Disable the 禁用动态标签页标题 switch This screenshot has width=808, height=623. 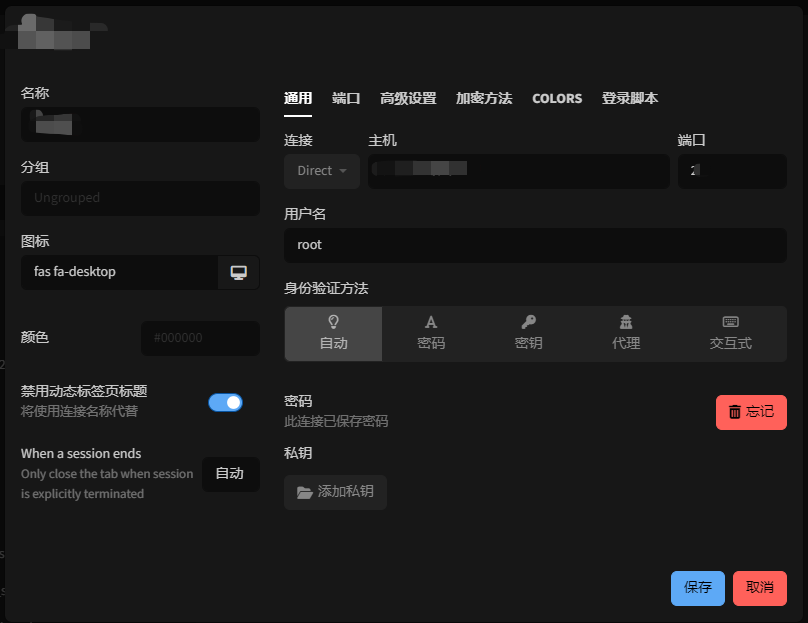pyautogui.click(x=225, y=402)
